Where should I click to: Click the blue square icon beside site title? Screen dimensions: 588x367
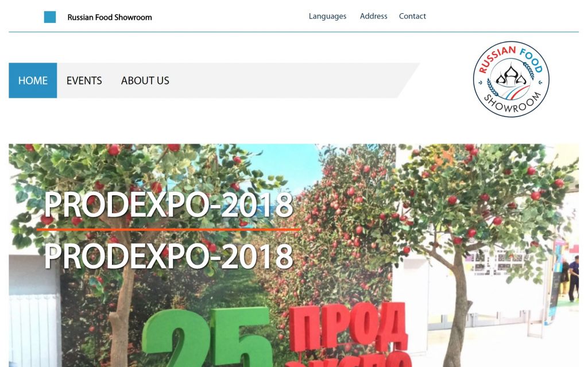(50, 17)
